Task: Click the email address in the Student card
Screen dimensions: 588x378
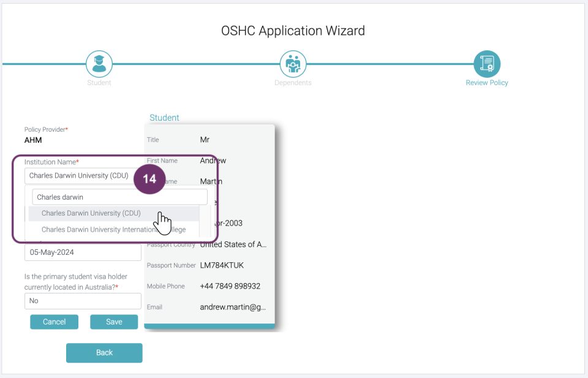Action: (233, 307)
